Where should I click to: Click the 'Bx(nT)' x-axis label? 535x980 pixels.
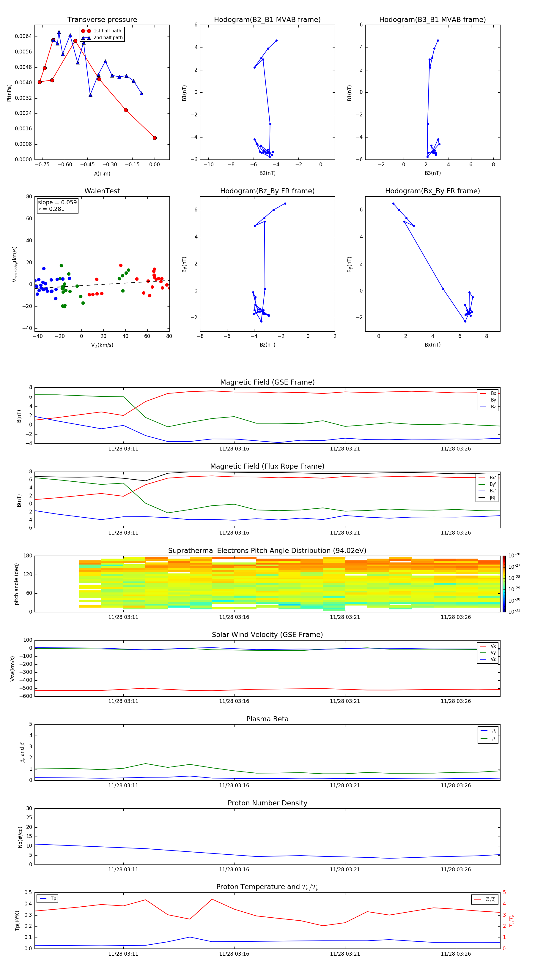432,345
